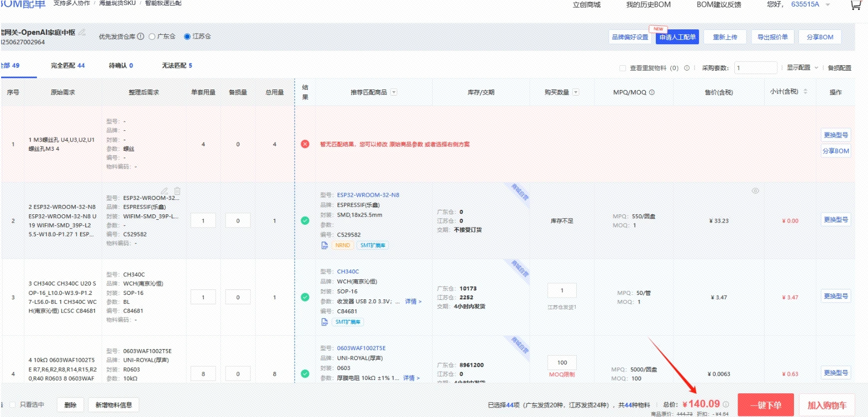The image size is (868, 417).
Task: Edit the BOM name with the pencil icon
Action: click(x=82, y=32)
